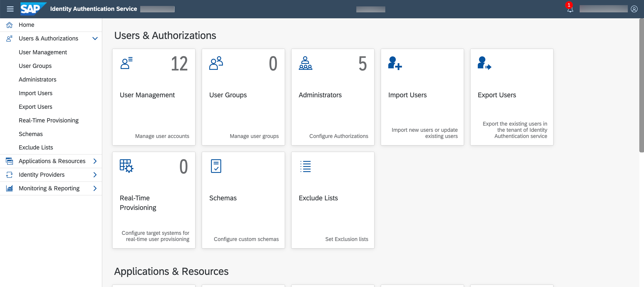Expand Applications & Resources chevron
The width and height of the screenshot is (644, 287).
click(95, 161)
